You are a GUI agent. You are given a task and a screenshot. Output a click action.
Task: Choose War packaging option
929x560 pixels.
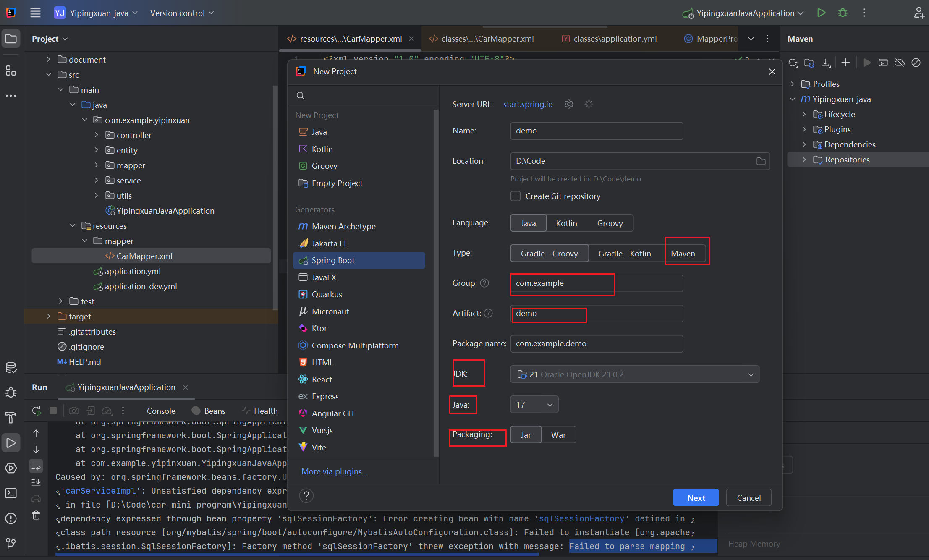coord(558,435)
